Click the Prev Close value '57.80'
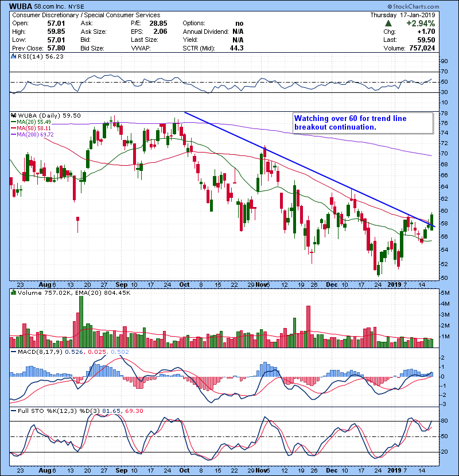The height and width of the screenshot is (476, 459). pos(56,48)
